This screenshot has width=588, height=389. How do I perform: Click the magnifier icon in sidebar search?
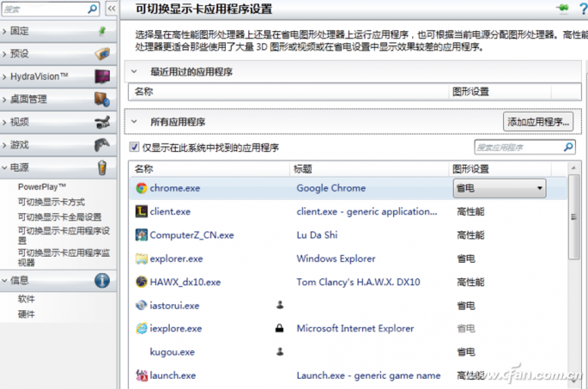point(93,9)
